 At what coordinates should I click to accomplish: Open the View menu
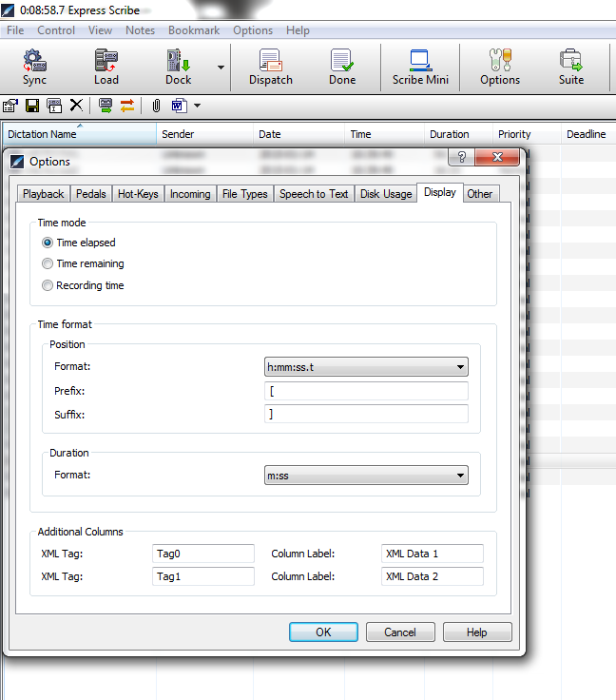[100, 30]
